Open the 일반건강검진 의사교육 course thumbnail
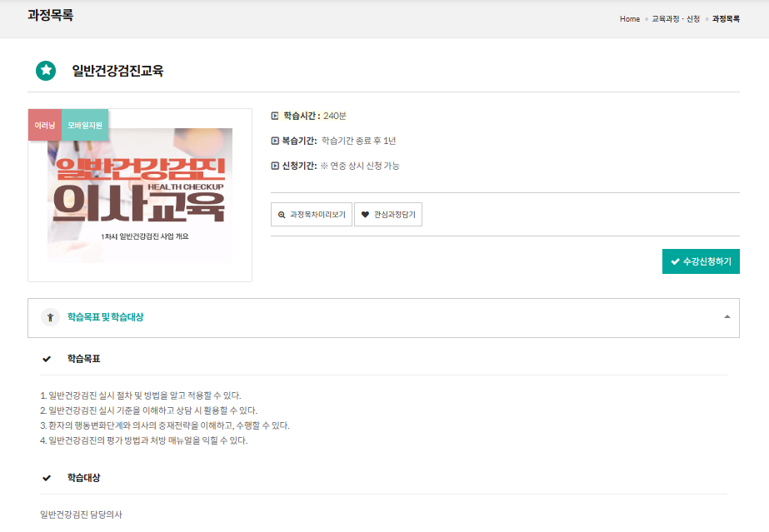Image resolution: width=769 pixels, height=532 pixels. tap(140, 196)
